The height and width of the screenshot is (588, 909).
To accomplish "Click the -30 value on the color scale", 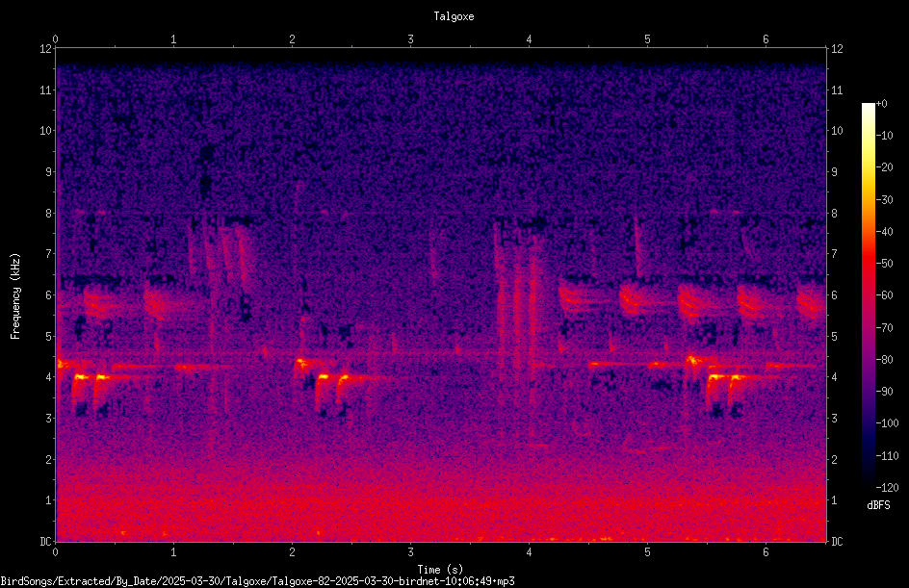I will [x=885, y=200].
